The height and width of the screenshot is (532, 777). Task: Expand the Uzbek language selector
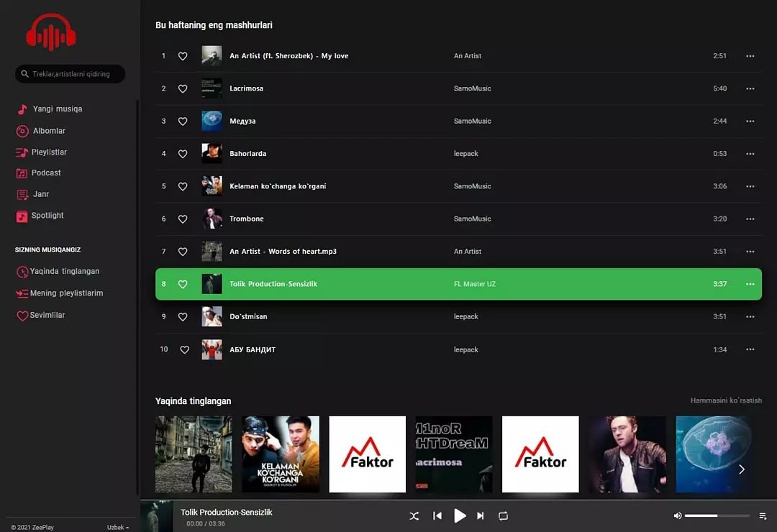click(x=117, y=527)
